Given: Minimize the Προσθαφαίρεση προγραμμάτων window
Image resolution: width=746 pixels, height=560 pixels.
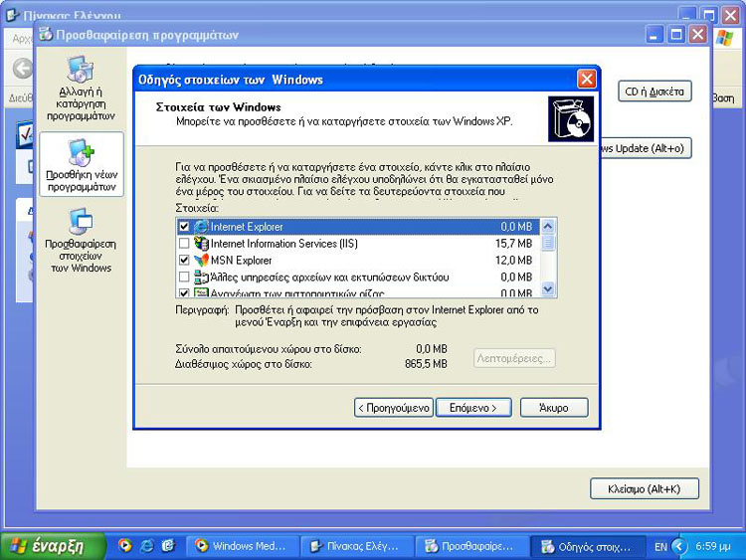Looking at the screenshot, I should click(x=654, y=34).
